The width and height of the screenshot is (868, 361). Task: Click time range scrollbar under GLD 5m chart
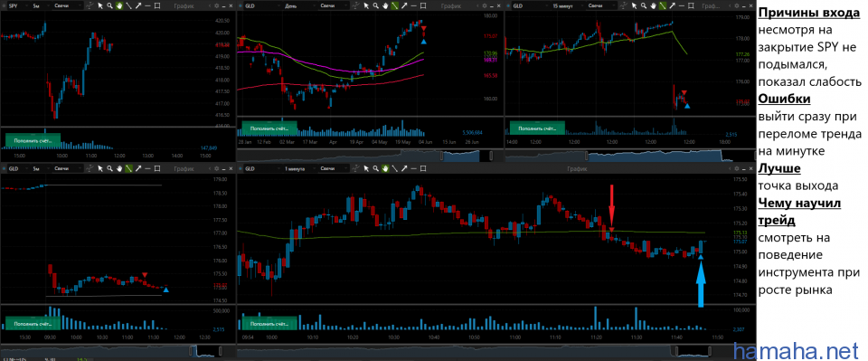tap(118, 351)
